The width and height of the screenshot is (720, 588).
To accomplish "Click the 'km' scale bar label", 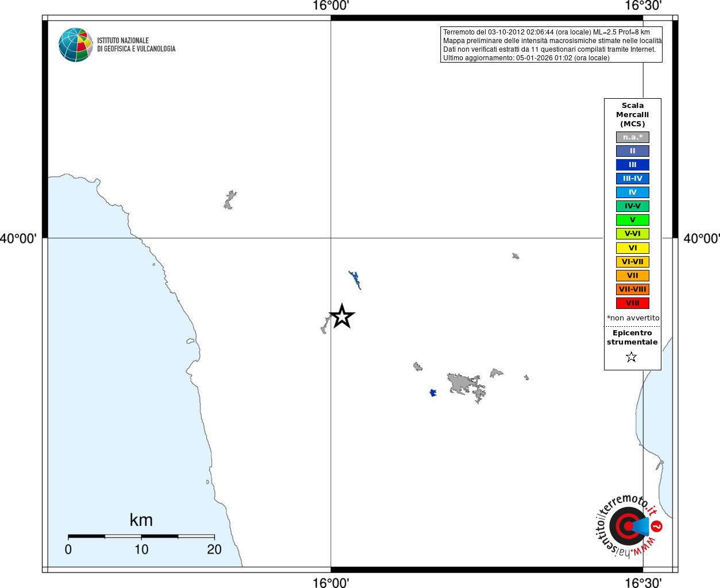I will click(x=141, y=520).
